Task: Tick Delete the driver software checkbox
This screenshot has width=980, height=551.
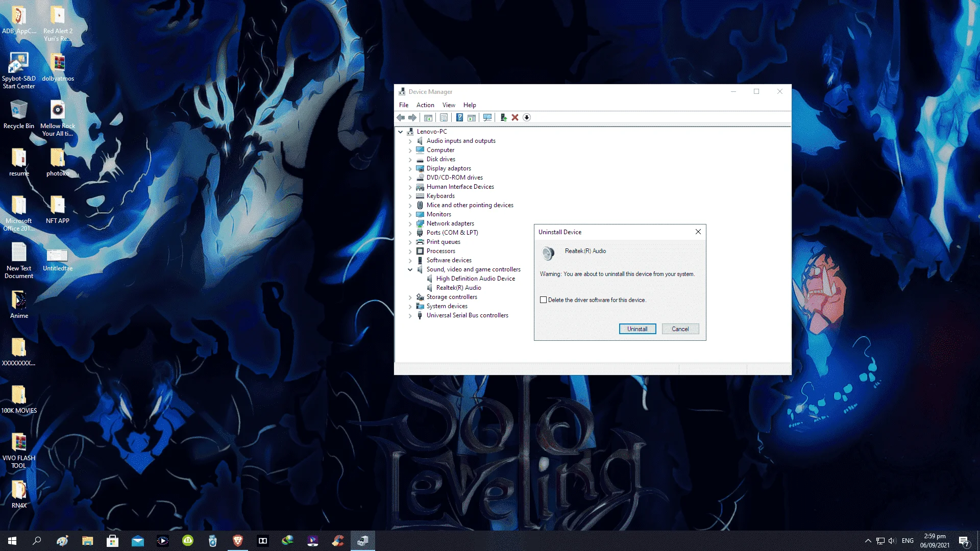Action: (544, 300)
